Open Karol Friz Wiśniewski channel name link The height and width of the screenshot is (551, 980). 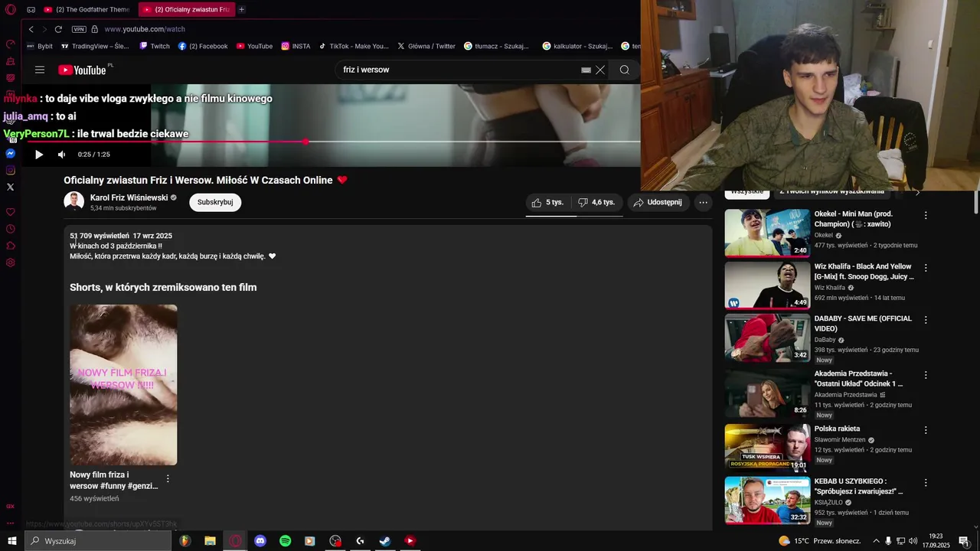129,197
